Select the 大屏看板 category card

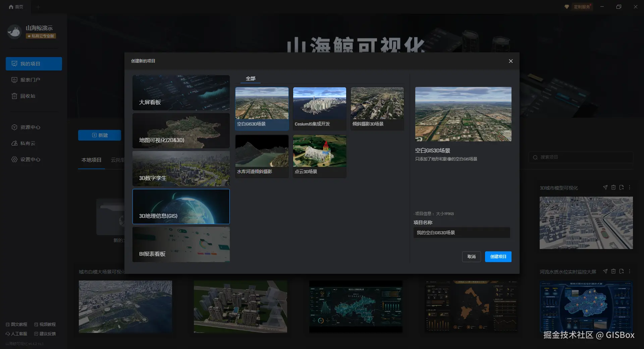point(181,93)
